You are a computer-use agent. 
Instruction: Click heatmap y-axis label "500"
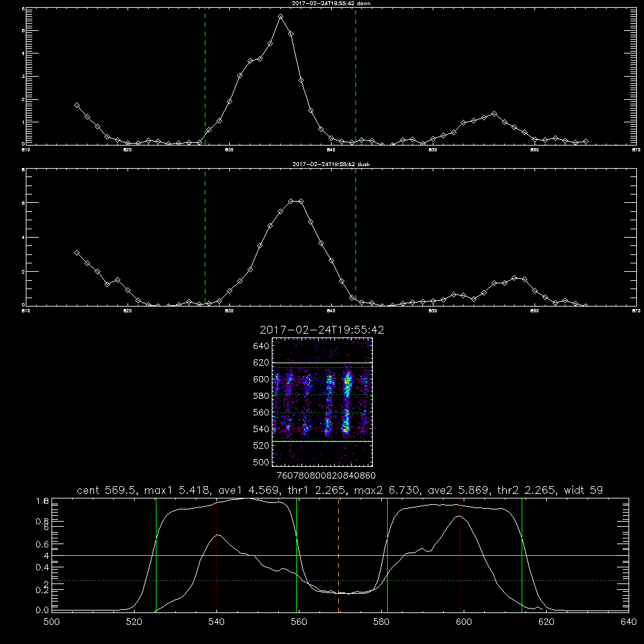pyautogui.click(x=261, y=462)
